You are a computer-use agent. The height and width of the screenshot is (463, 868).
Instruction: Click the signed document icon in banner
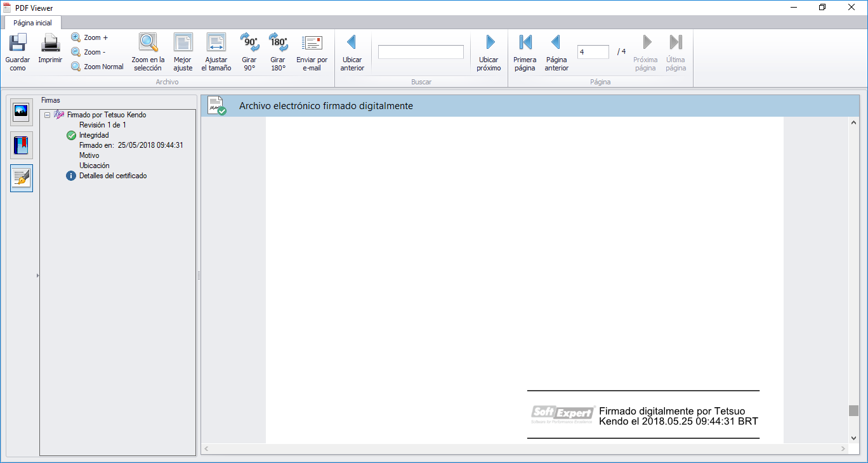click(217, 105)
